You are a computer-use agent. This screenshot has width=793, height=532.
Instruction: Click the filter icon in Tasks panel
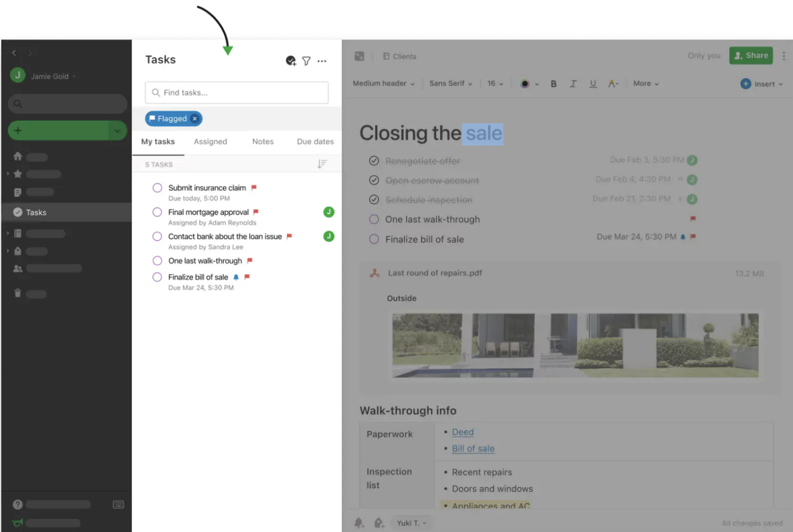click(306, 61)
